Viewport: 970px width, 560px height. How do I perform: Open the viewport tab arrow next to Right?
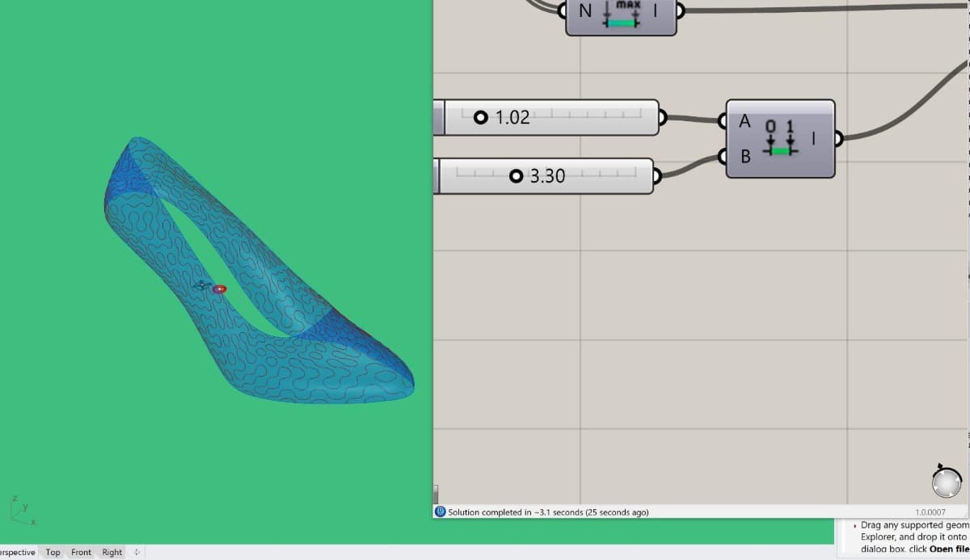tap(136, 552)
